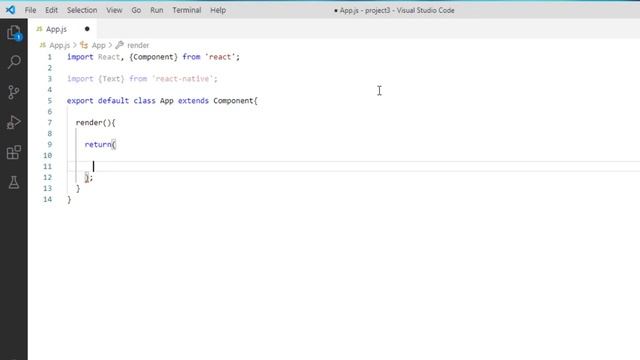Click line number 7 in gutter

point(50,123)
